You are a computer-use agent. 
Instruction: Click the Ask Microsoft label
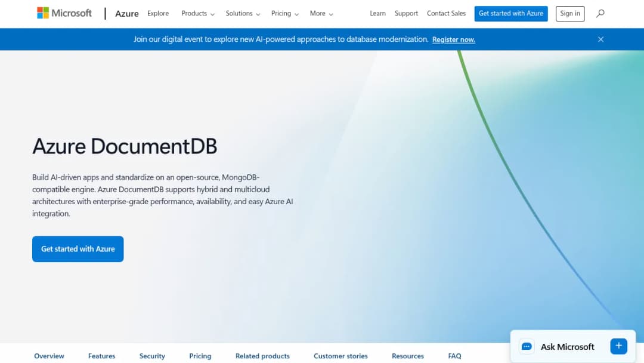pyautogui.click(x=567, y=346)
